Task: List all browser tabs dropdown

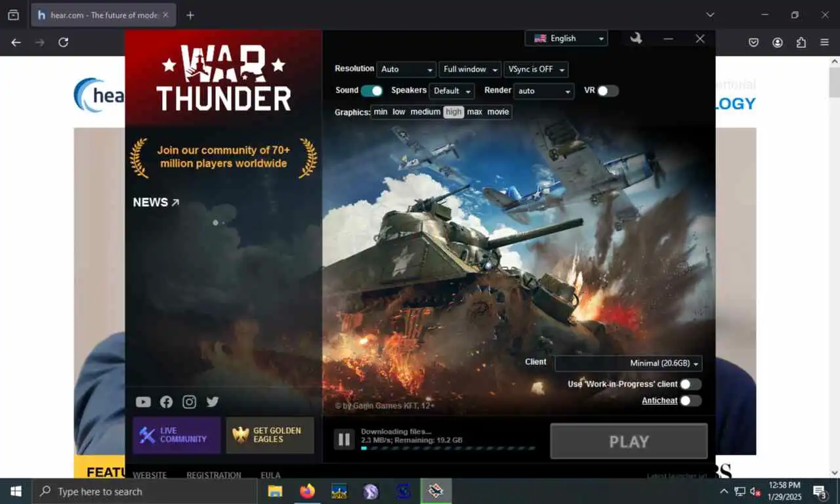Action: point(710,14)
